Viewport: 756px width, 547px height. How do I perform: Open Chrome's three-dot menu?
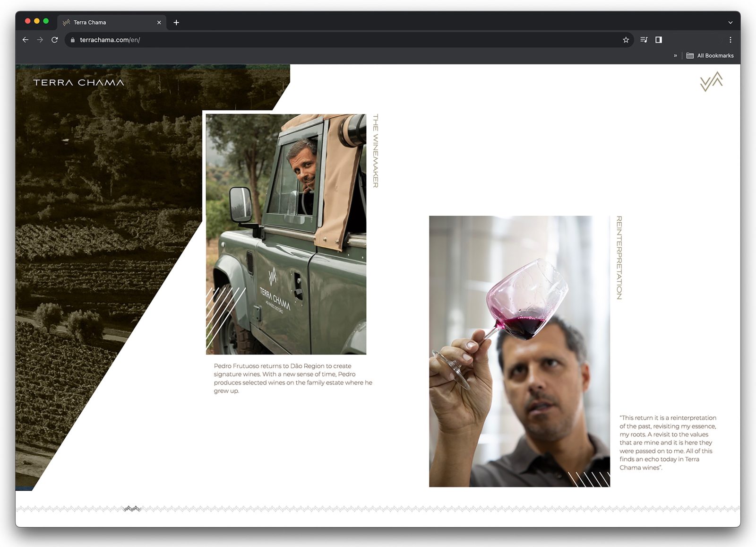point(730,40)
